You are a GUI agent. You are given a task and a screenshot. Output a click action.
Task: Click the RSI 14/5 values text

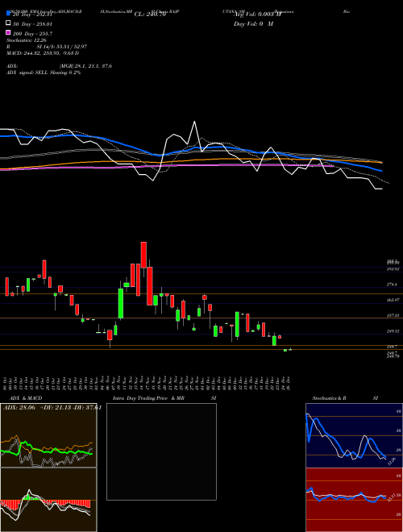click(62, 47)
